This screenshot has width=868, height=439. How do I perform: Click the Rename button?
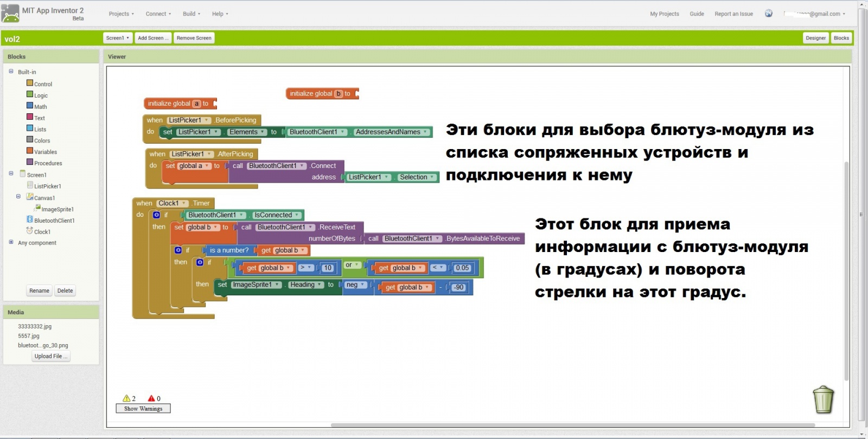point(39,290)
